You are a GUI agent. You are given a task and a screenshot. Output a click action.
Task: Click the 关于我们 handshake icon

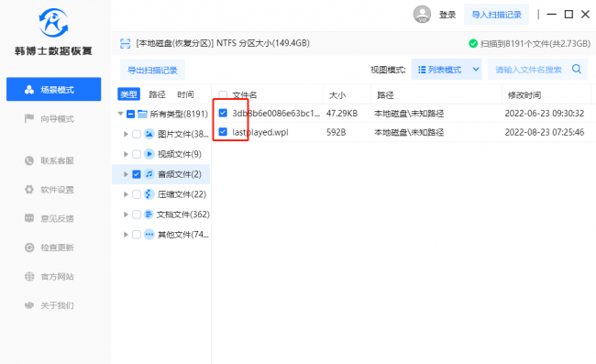click(29, 305)
